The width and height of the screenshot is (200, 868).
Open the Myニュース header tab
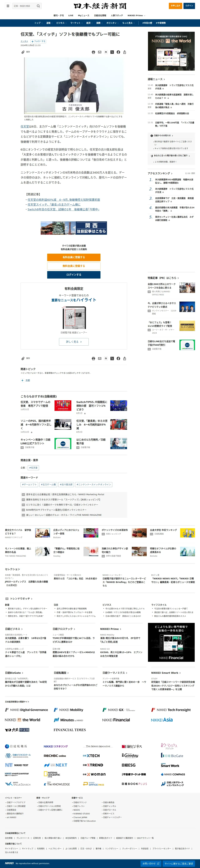point(84,16)
